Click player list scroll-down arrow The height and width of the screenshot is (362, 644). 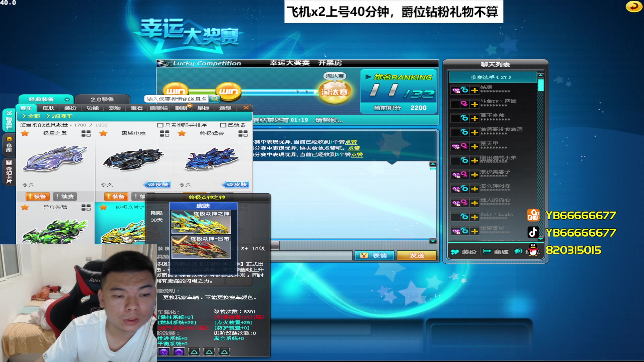(x=541, y=239)
